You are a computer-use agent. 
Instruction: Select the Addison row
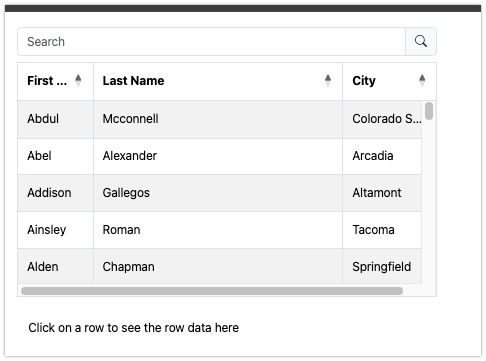(220, 193)
